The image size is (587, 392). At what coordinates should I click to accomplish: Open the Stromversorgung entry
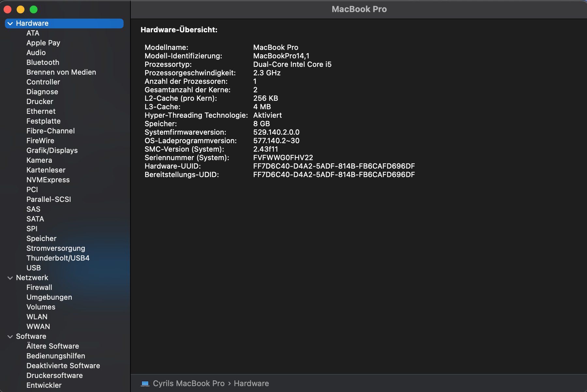[x=56, y=249]
